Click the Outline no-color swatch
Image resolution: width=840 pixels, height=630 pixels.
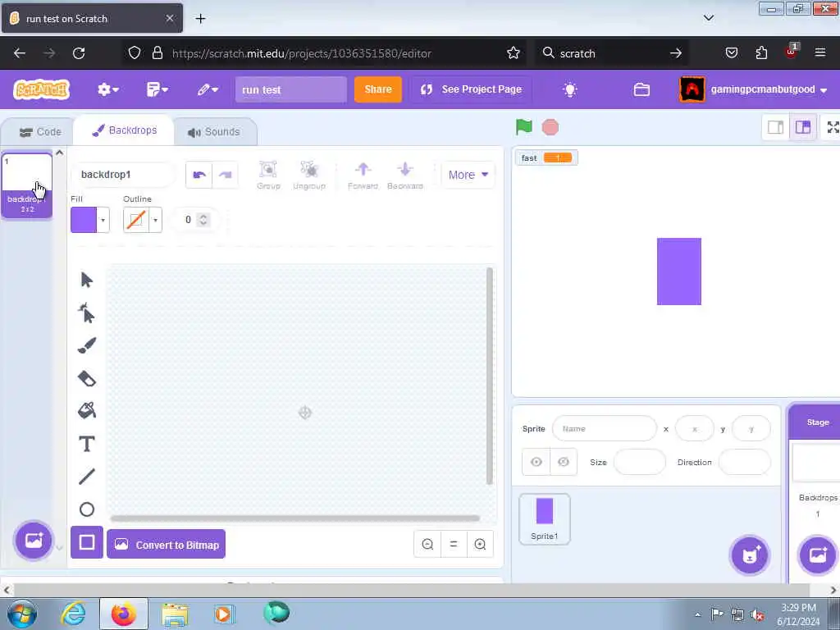pyautogui.click(x=136, y=220)
